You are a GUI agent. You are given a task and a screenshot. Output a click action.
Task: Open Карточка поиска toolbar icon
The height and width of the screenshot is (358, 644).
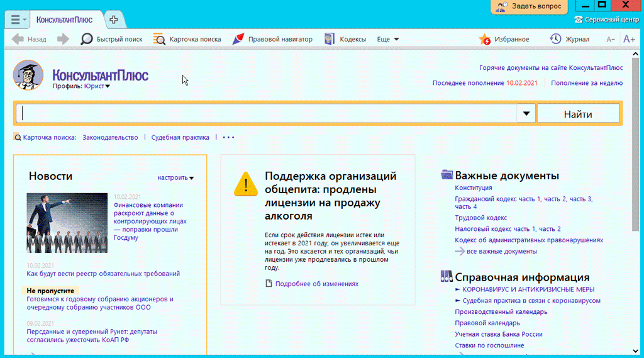(159, 39)
